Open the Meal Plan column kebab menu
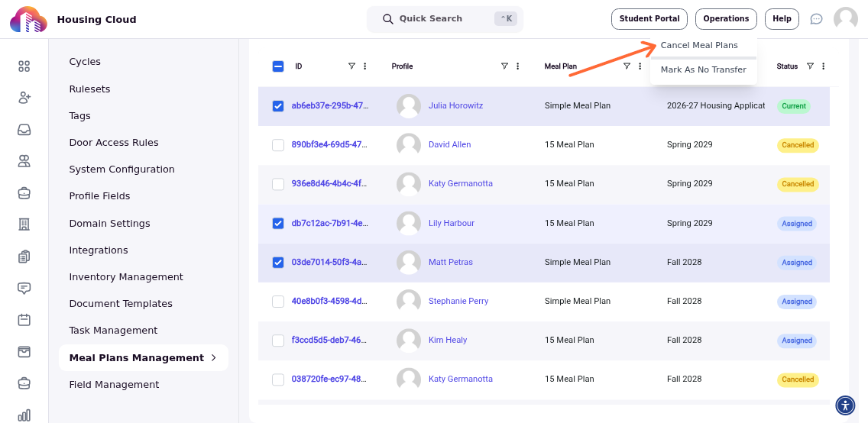Viewport: 868px width, 423px height. click(640, 66)
